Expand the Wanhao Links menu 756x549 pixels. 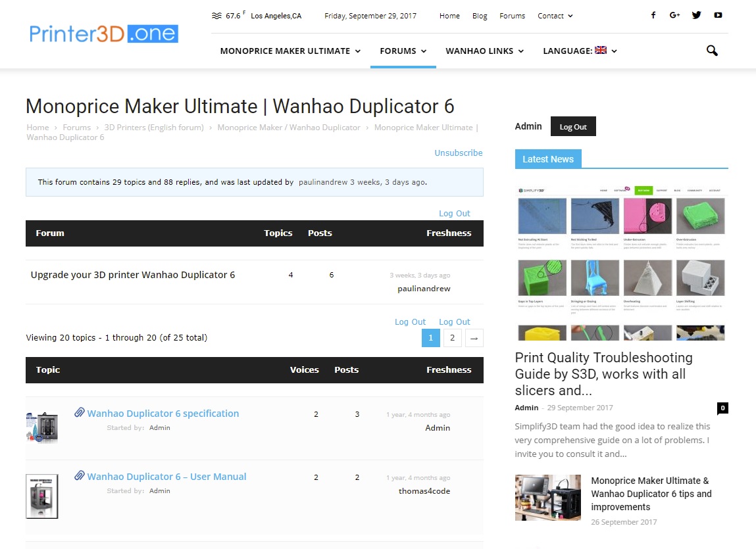[484, 51]
